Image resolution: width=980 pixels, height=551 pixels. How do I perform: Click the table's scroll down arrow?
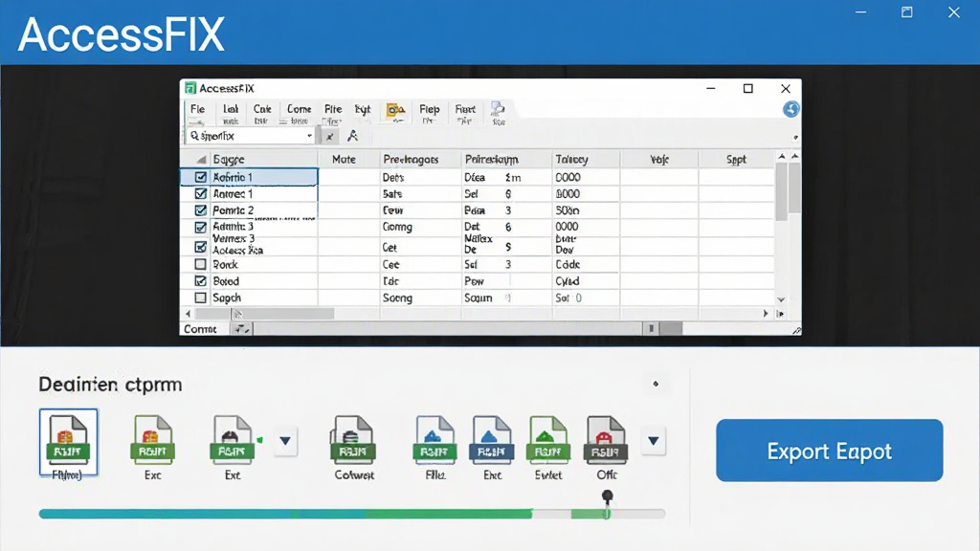point(781,299)
